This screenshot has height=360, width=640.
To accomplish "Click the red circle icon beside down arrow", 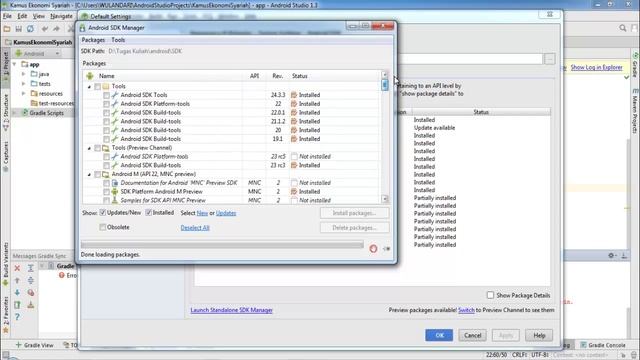I will click(x=31, y=293).
